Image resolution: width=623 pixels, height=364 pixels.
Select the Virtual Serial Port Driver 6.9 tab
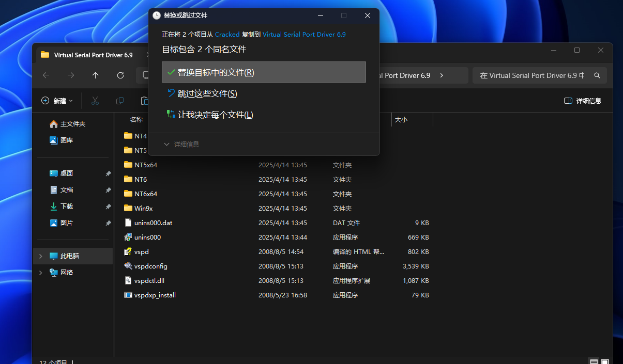tap(93, 55)
